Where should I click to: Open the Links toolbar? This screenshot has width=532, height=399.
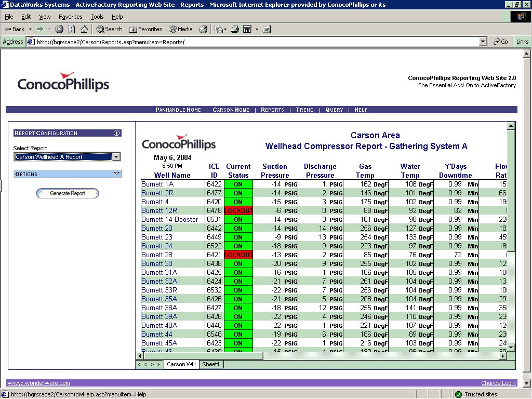point(522,42)
